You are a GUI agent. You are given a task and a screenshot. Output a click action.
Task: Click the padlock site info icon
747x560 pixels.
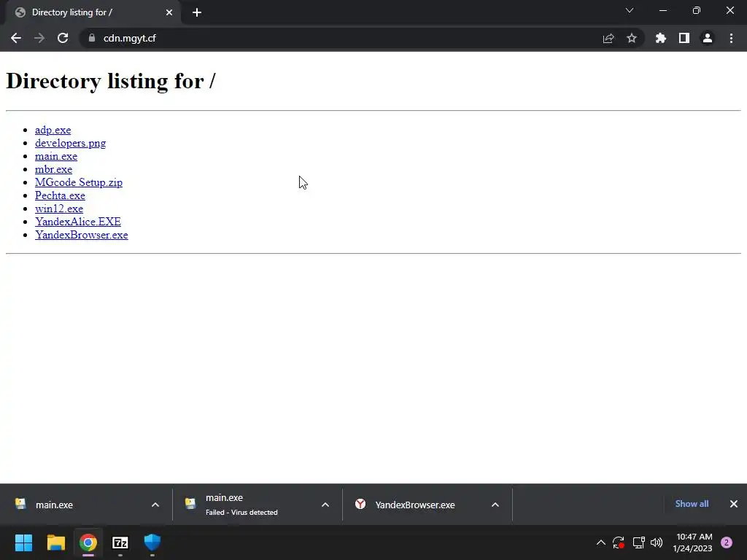(92, 38)
